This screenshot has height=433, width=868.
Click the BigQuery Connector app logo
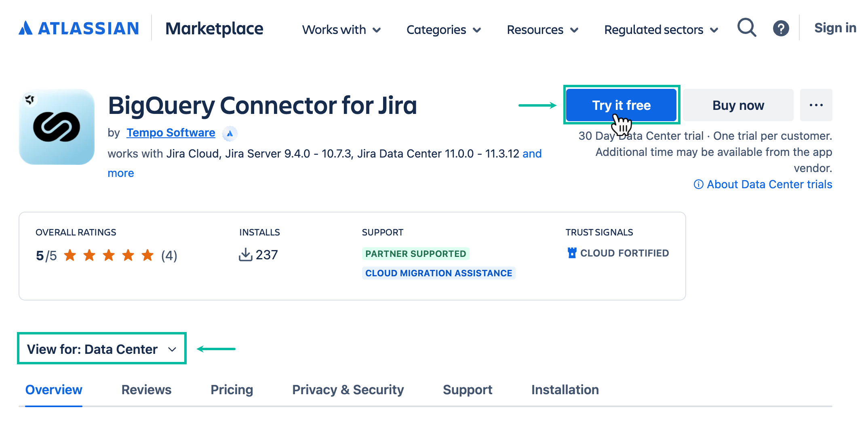click(57, 127)
